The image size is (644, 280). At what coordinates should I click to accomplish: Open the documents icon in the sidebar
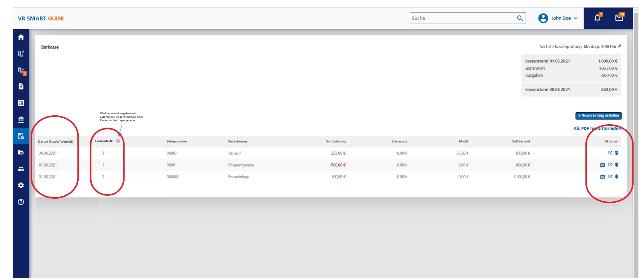pyautogui.click(x=21, y=86)
